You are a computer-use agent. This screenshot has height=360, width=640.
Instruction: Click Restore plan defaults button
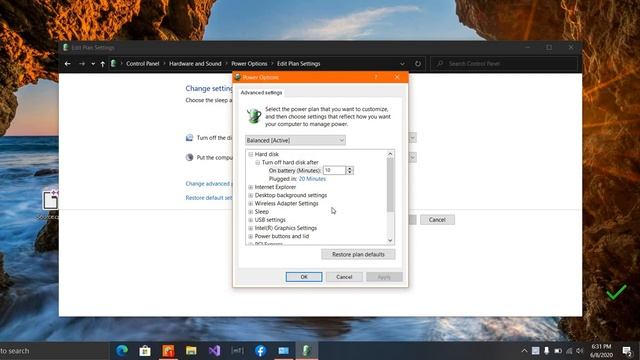click(x=358, y=254)
